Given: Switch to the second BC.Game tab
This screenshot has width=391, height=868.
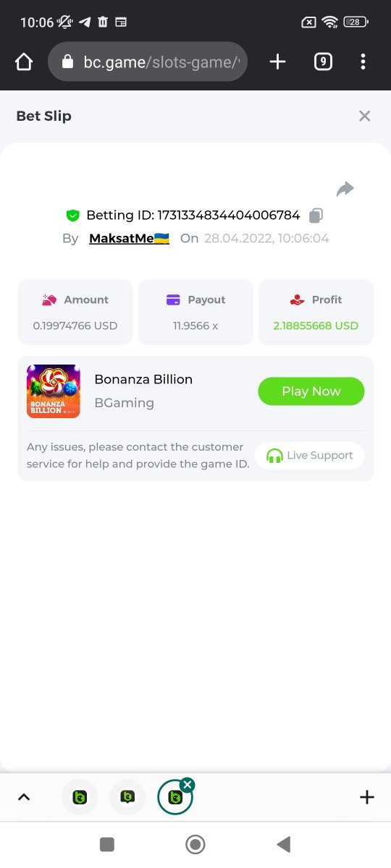Looking at the screenshot, I should click(x=127, y=797).
